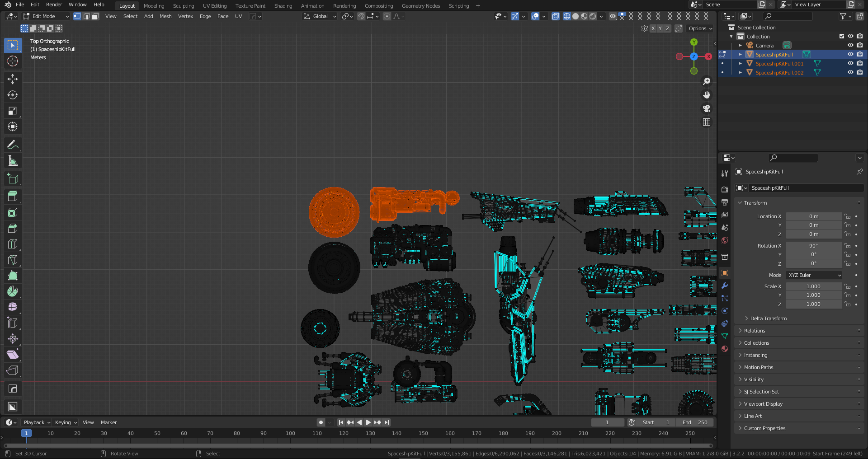This screenshot has width=868, height=459.
Task: Select the Move tool
Action: pyautogui.click(x=13, y=79)
